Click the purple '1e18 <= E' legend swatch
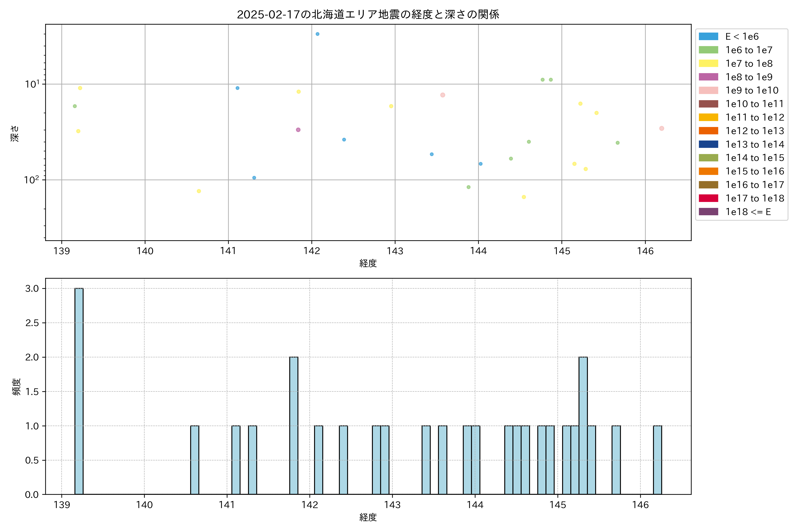 pyautogui.click(x=708, y=212)
